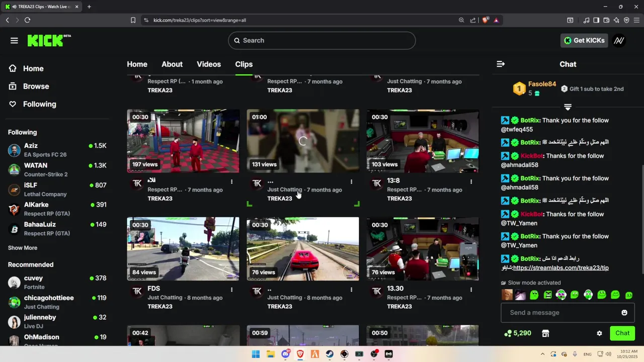Open Brave Wallet icon
The width and height of the screenshot is (644, 362).
pos(606,20)
